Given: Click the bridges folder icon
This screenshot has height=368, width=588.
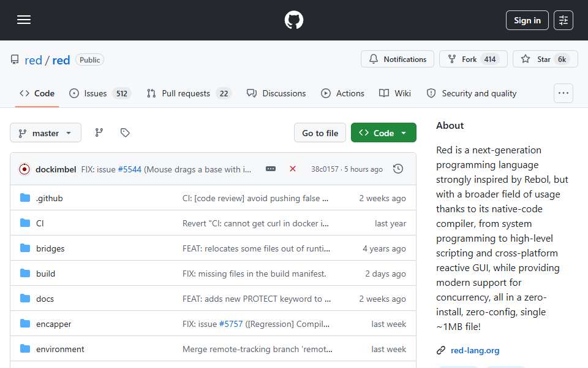Looking at the screenshot, I should [x=25, y=248].
